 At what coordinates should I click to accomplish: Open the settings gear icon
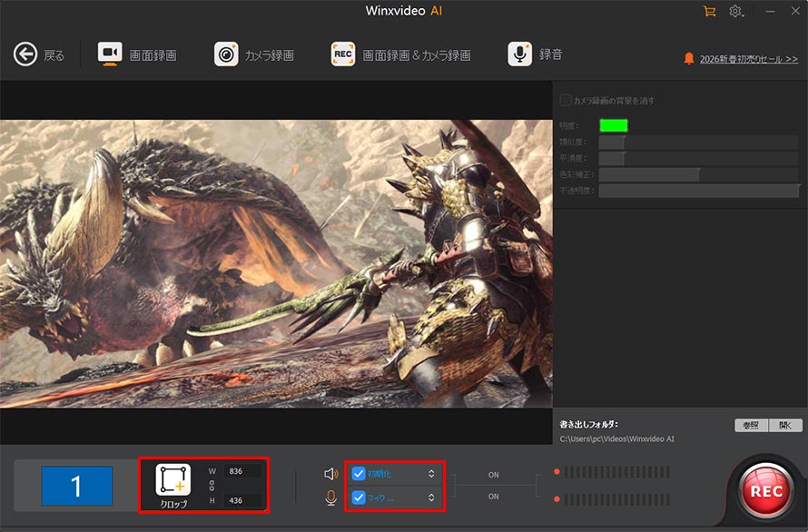coord(735,12)
